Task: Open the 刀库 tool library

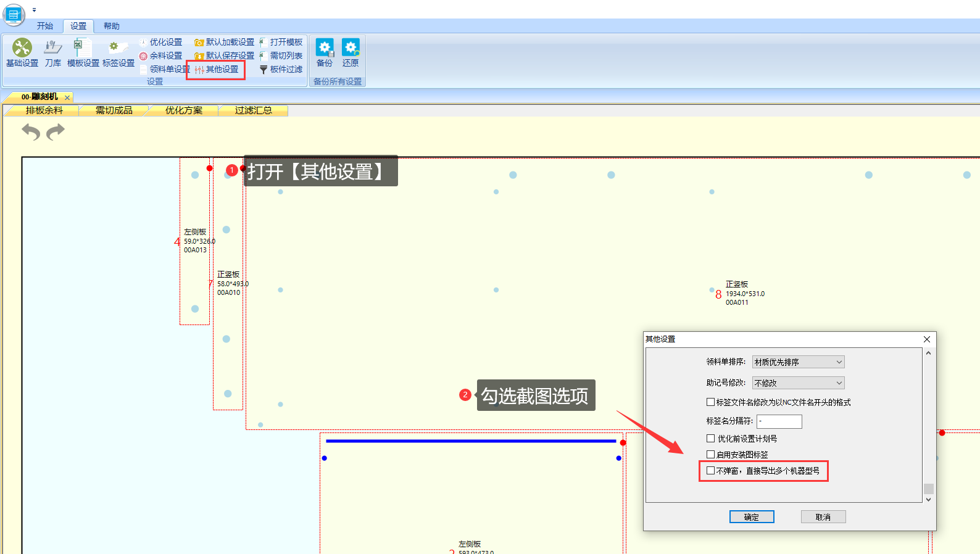Action: pyautogui.click(x=53, y=53)
